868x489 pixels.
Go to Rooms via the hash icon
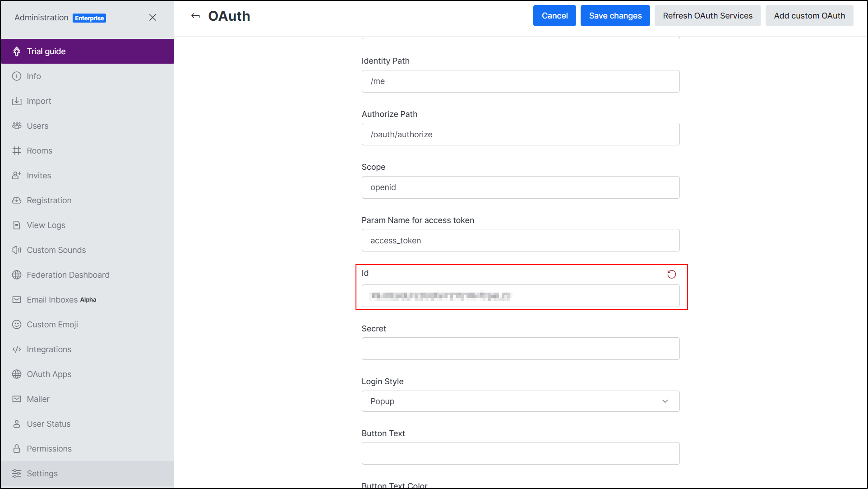pyautogui.click(x=17, y=151)
